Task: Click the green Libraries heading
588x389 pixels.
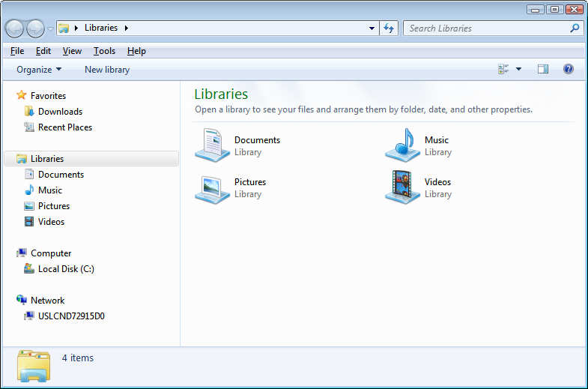Action: (221, 94)
